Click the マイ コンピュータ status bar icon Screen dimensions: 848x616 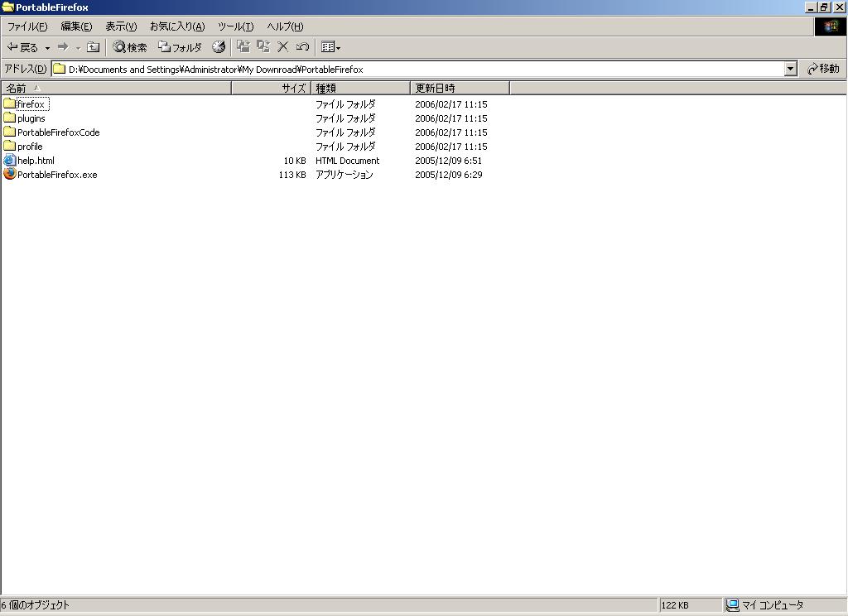732,605
